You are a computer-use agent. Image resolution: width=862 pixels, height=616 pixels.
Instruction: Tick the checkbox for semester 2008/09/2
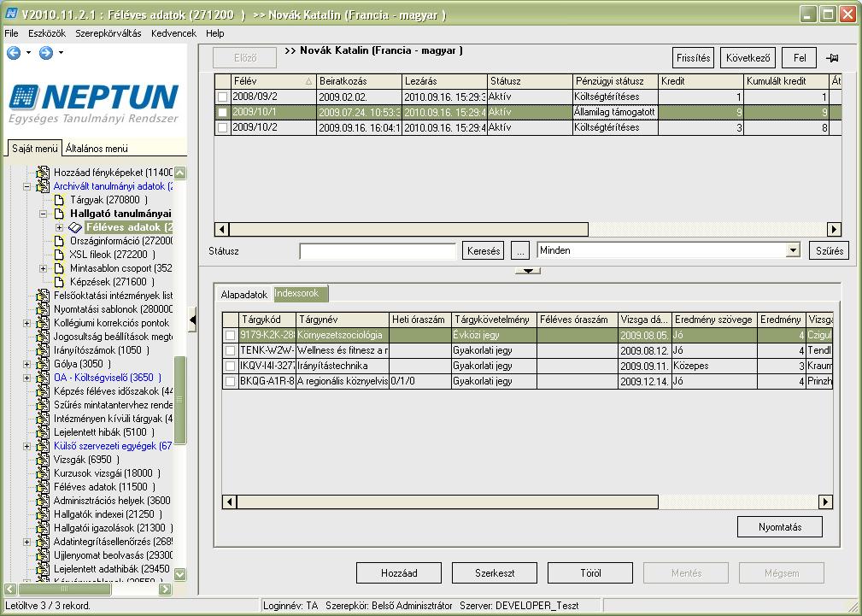click(222, 97)
